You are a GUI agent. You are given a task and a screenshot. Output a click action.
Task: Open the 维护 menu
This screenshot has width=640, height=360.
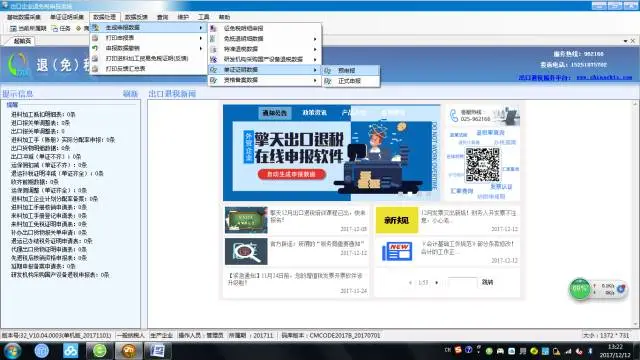(x=183, y=17)
